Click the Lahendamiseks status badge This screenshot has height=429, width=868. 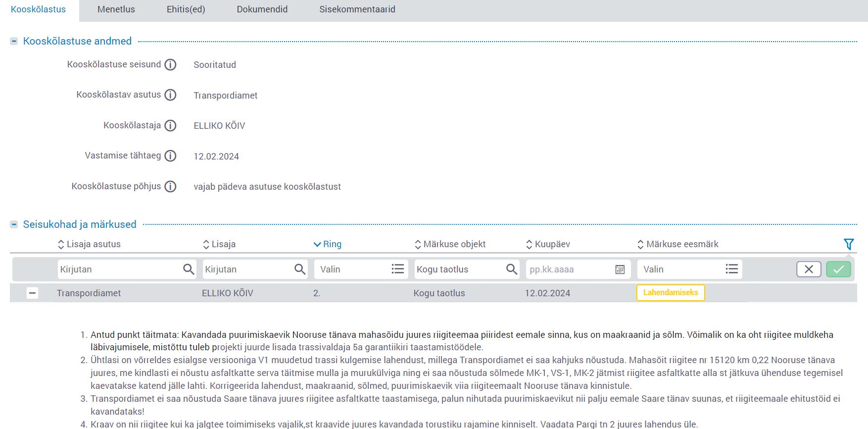click(x=671, y=293)
